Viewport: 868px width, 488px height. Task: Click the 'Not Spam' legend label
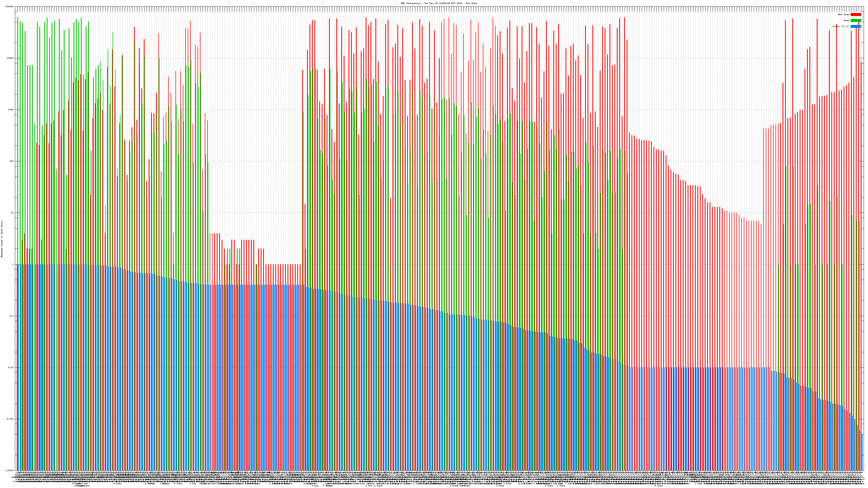pos(844,14)
